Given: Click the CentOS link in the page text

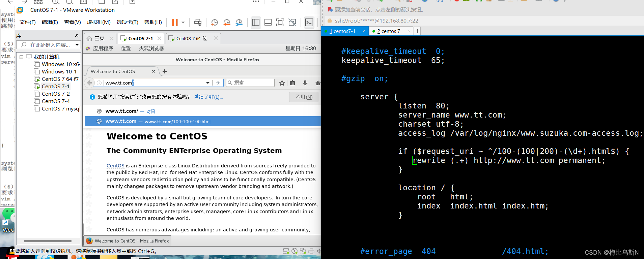Looking at the screenshot, I should tap(115, 166).
